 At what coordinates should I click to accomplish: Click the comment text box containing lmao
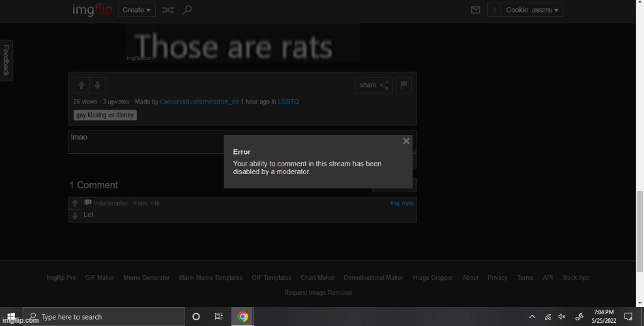242,142
